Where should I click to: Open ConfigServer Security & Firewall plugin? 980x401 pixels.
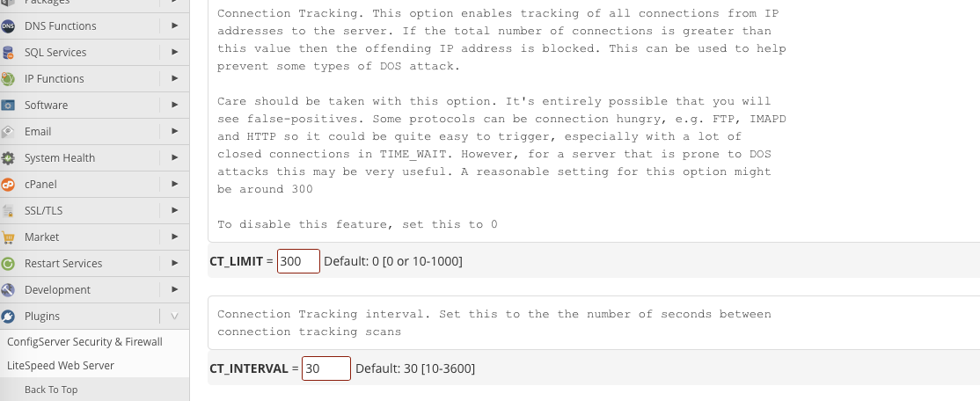[84, 342]
